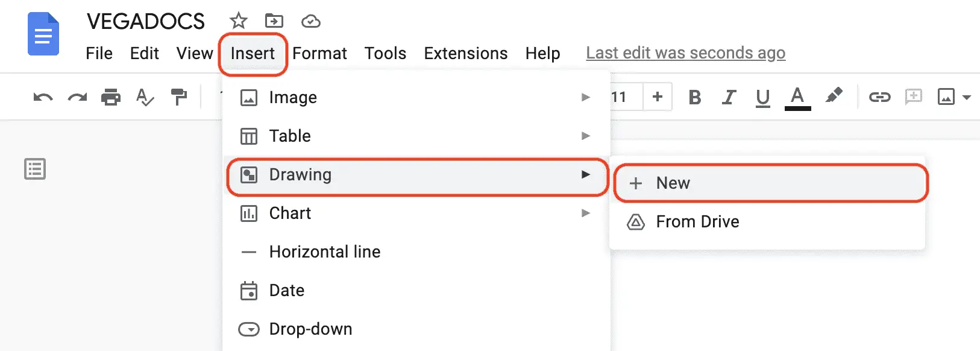Expand the Table submenu arrow
This screenshot has height=351, width=980.
[585, 136]
